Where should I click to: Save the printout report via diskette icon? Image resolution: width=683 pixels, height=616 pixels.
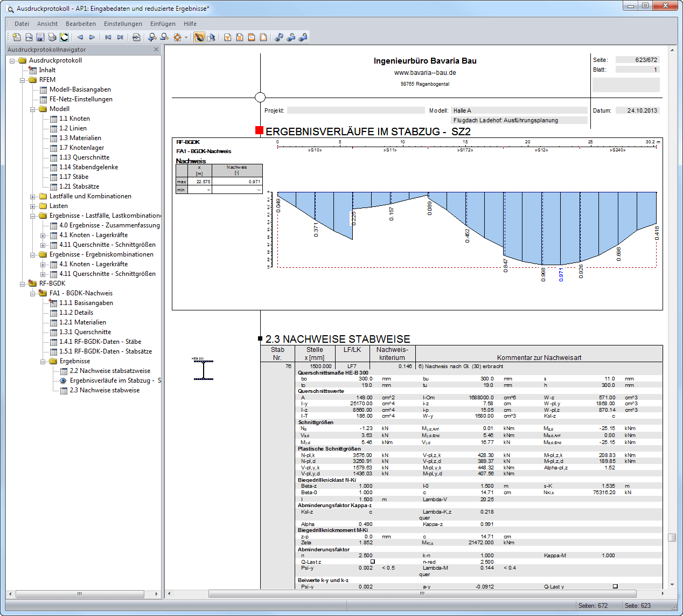[40, 37]
